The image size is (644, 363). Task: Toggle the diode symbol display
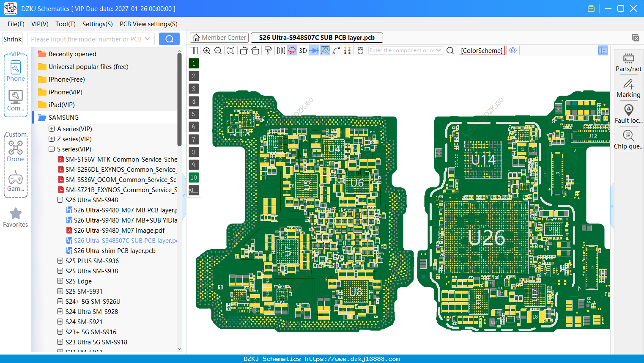(x=314, y=50)
